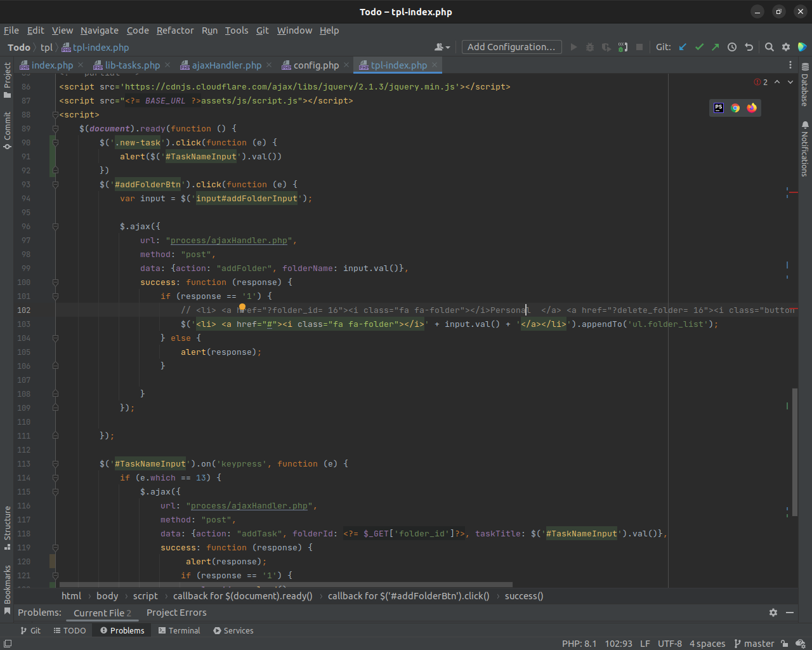Collapse fold marker at line 100 success function

pyautogui.click(x=55, y=282)
